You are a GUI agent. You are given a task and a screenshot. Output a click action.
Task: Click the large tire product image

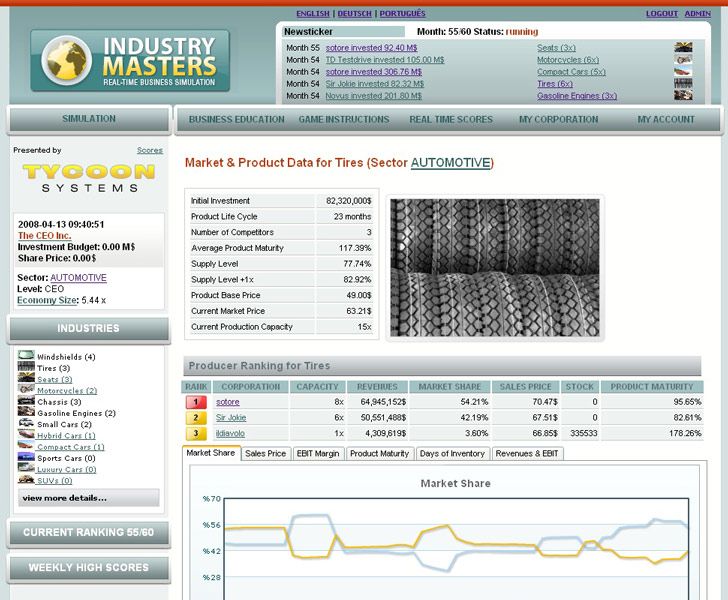495,268
